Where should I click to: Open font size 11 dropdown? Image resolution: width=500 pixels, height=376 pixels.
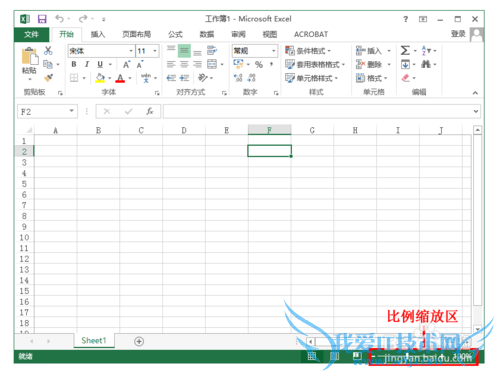point(155,51)
